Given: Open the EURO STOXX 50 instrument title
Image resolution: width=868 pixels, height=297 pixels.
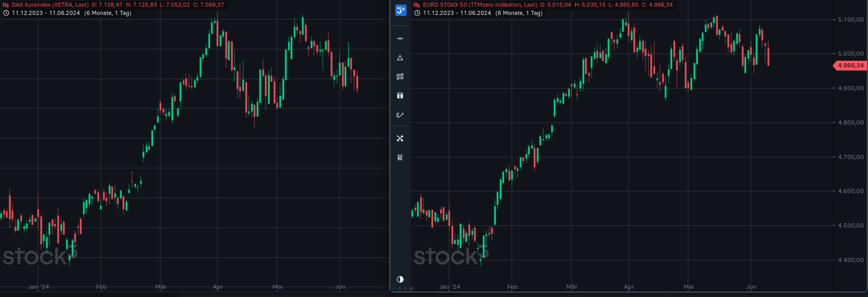Looking at the screenshot, I should [x=479, y=5].
